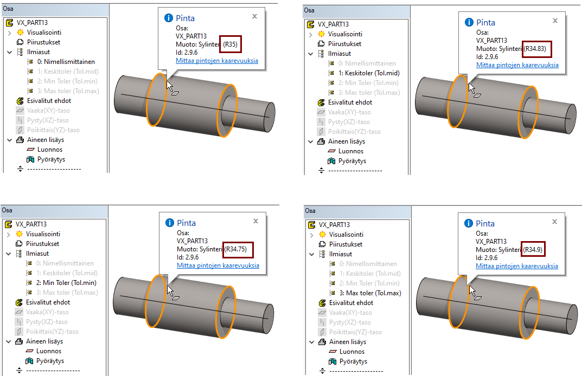Close the Pinta tooltip showing R34.75

click(x=255, y=221)
